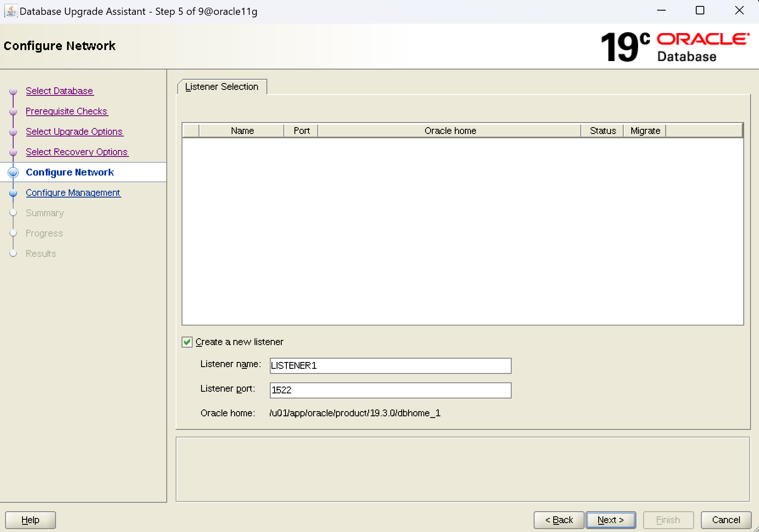This screenshot has width=759, height=532.
Task: Click the Migrate column header
Action: tap(645, 131)
